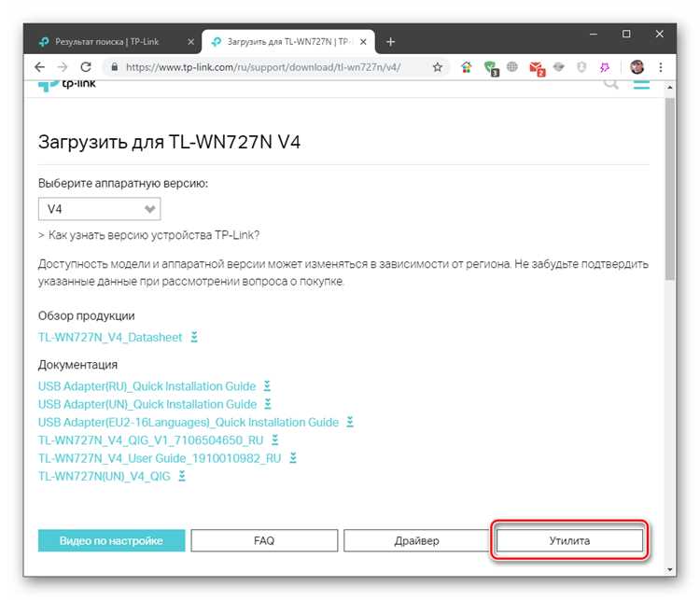Open USB Adapter(RU)_Quick Installation Guide
Viewport: 700px width, 600px height.
point(147,385)
